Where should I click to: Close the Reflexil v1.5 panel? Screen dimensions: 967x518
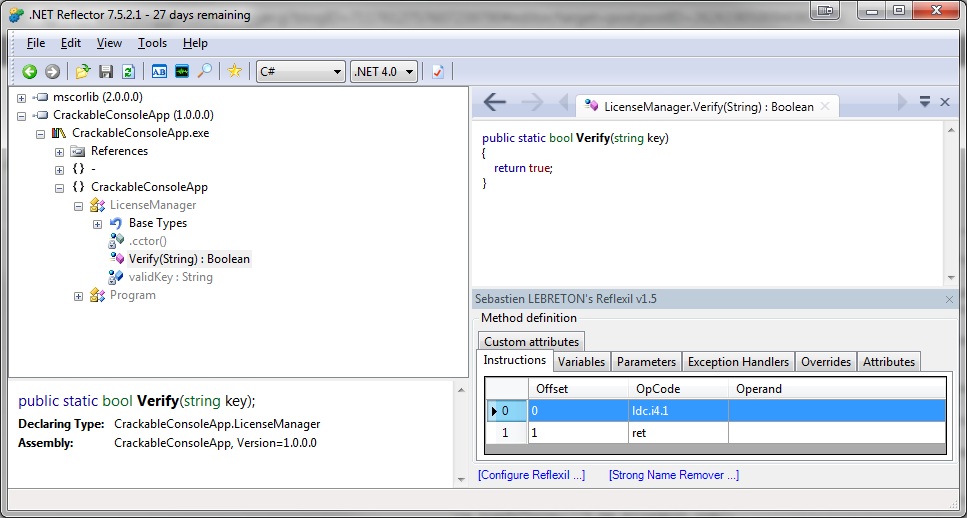pyautogui.click(x=949, y=299)
